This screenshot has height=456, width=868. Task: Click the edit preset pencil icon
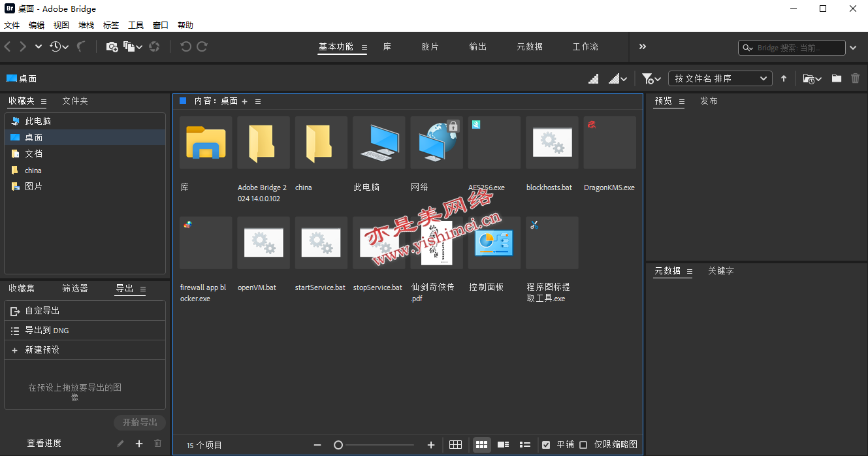point(120,444)
